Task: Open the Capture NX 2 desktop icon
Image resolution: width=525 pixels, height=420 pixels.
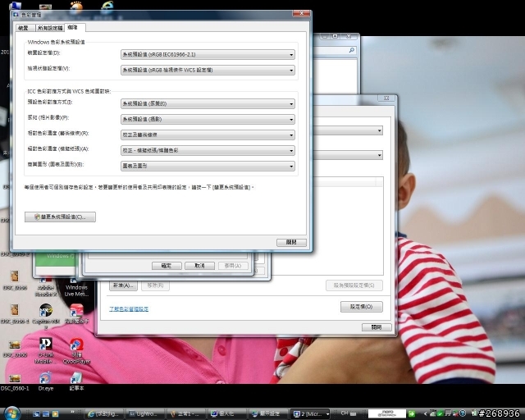Action: coord(46,315)
